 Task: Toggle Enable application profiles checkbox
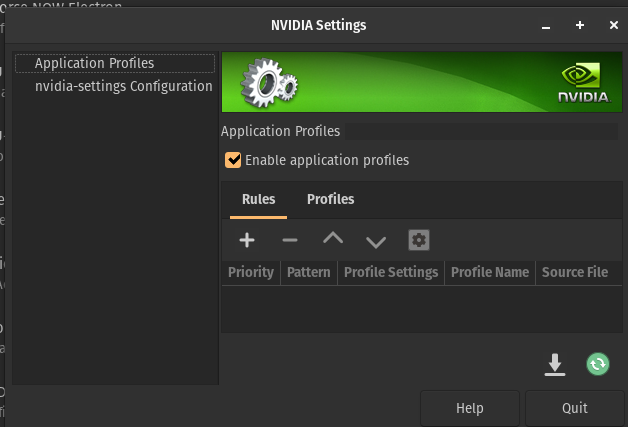pos(234,160)
